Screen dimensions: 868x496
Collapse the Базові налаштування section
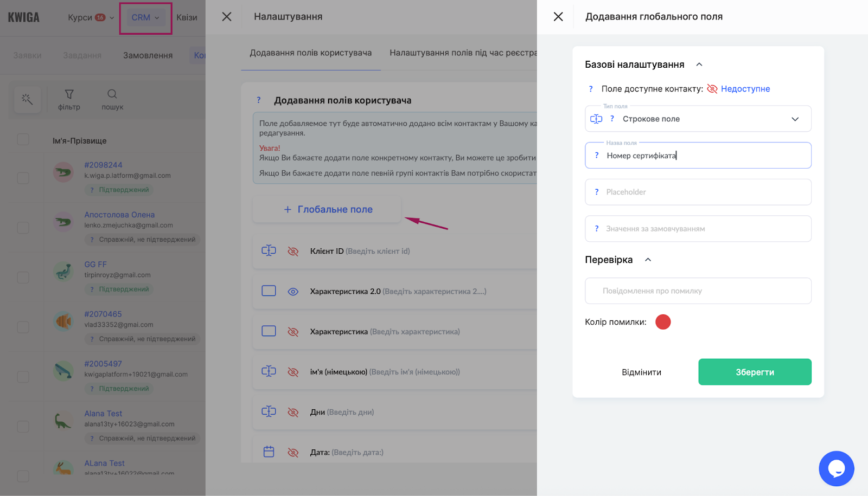point(699,65)
